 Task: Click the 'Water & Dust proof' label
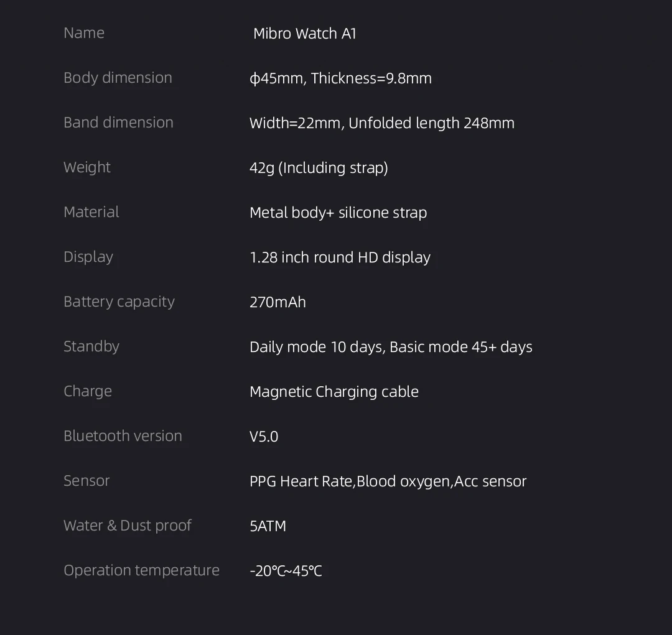click(127, 526)
